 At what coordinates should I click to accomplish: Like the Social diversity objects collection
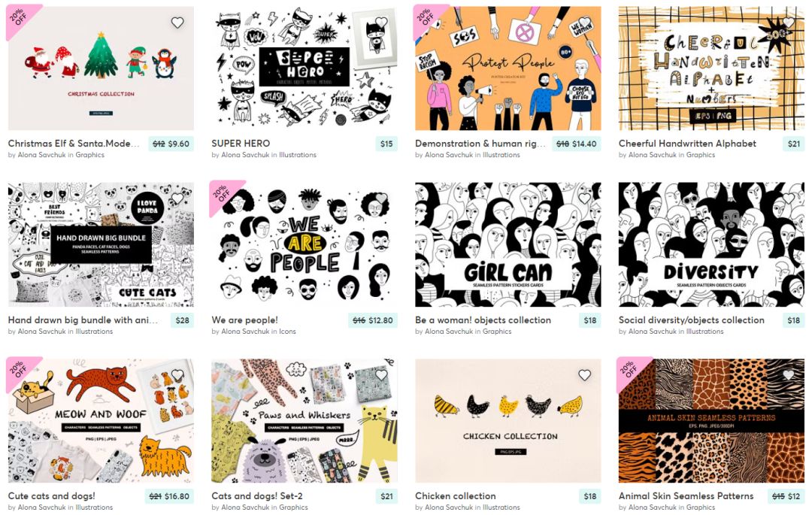(788, 198)
